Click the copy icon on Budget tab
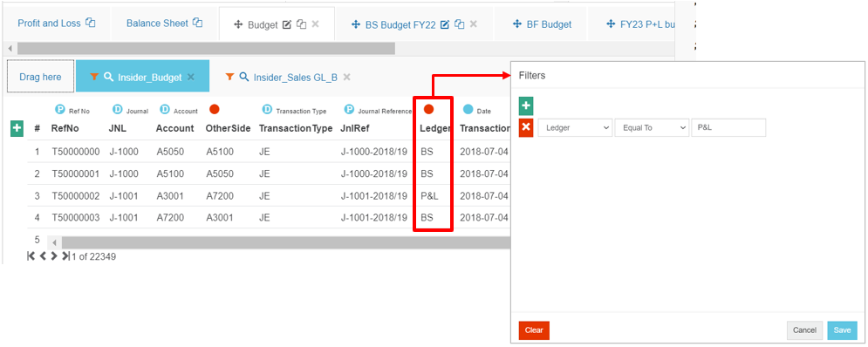The image size is (868, 347). click(x=301, y=24)
